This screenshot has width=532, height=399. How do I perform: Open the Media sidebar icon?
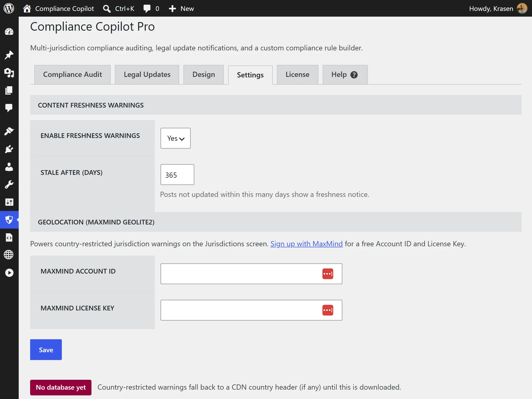click(x=9, y=73)
